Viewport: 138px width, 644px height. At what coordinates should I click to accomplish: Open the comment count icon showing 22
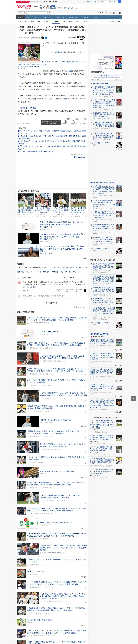click(33, 38)
